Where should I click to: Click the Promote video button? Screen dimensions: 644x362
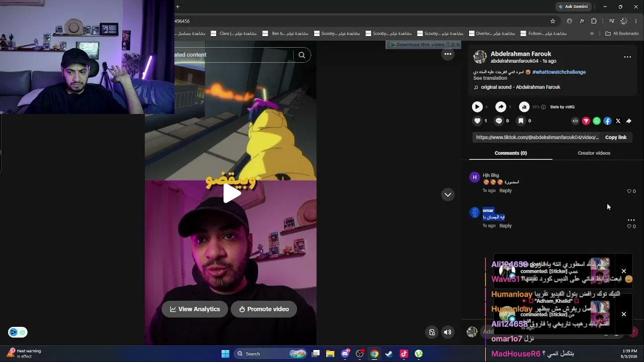tap(264, 309)
